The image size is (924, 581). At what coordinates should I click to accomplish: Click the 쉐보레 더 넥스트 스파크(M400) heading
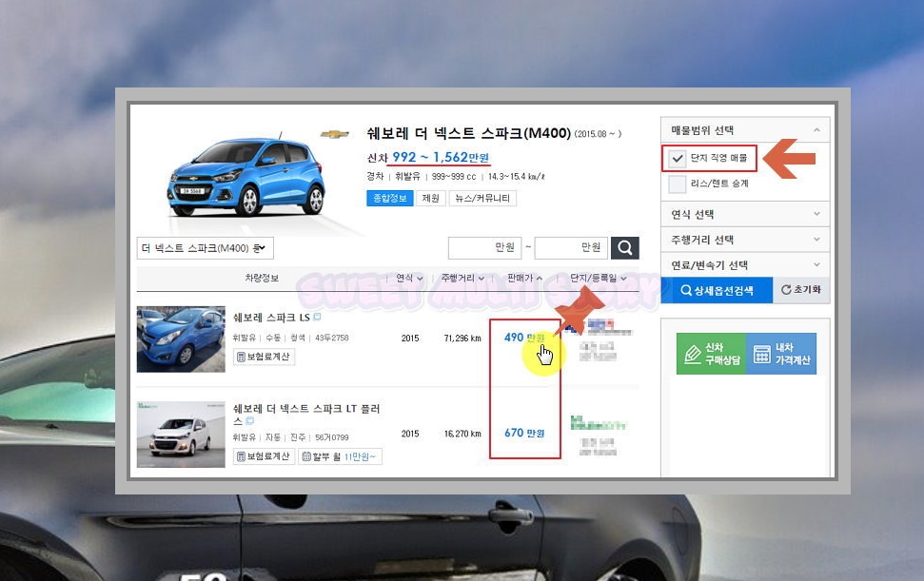(x=468, y=133)
